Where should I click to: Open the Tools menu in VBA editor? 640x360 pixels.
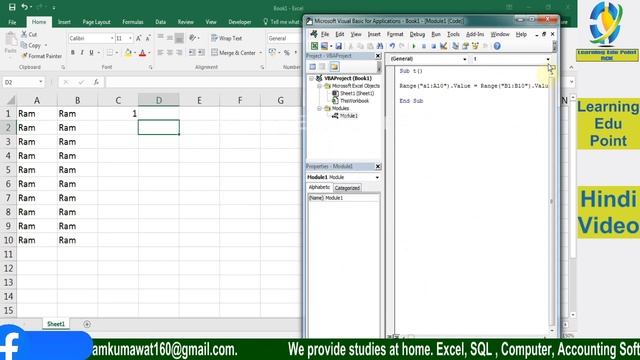click(453, 34)
